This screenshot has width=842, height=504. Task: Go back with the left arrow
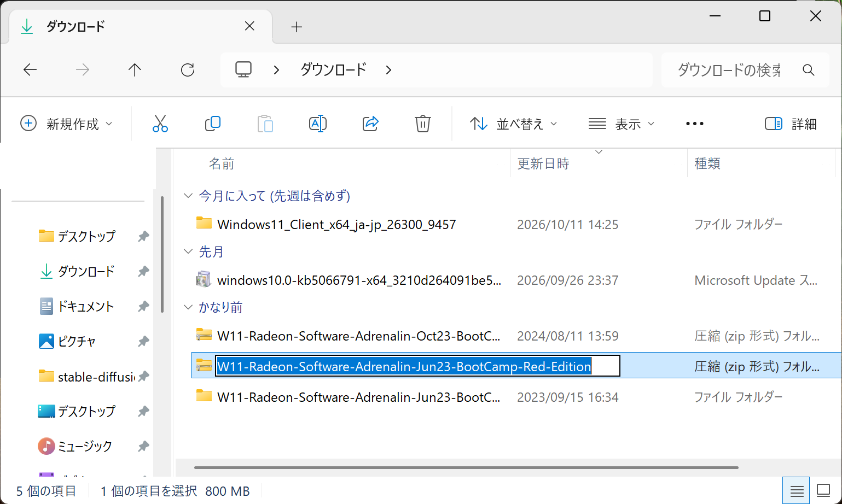point(30,70)
